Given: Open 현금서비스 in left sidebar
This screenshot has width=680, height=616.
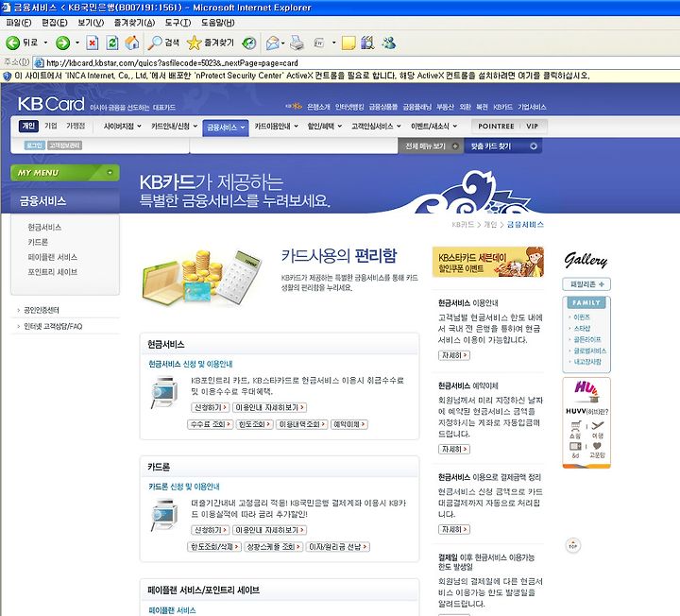Looking at the screenshot, I should point(44,228).
